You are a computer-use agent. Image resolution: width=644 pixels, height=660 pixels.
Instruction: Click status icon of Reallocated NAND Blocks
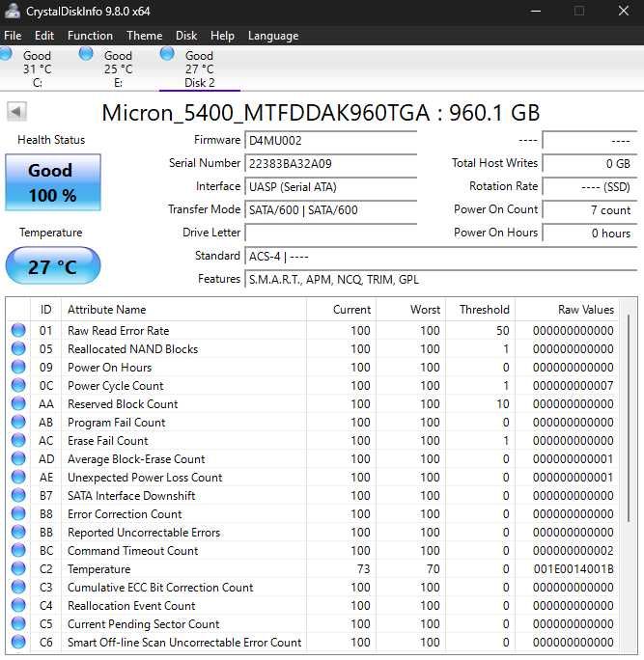point(18,348)
